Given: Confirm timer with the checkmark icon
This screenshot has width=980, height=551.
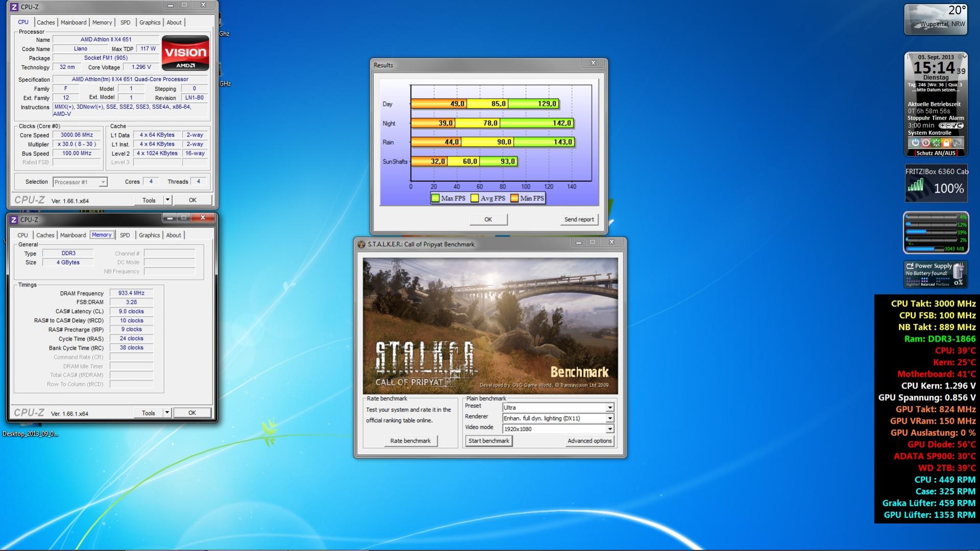Looking at the screenshot, I should 954,126.
